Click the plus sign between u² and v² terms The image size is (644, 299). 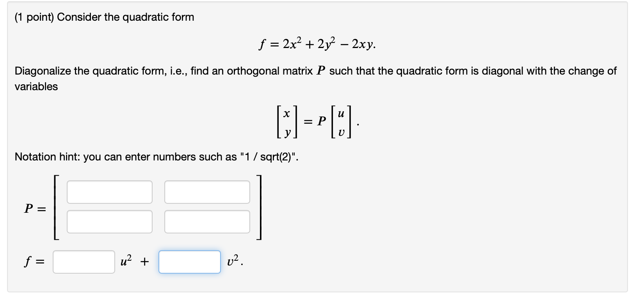point(144,261)
